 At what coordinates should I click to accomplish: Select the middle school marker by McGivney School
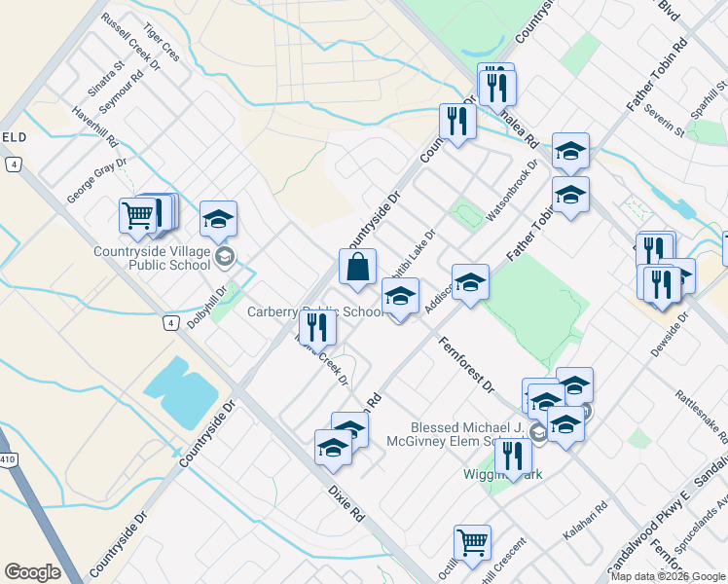[x=546, y=400]
